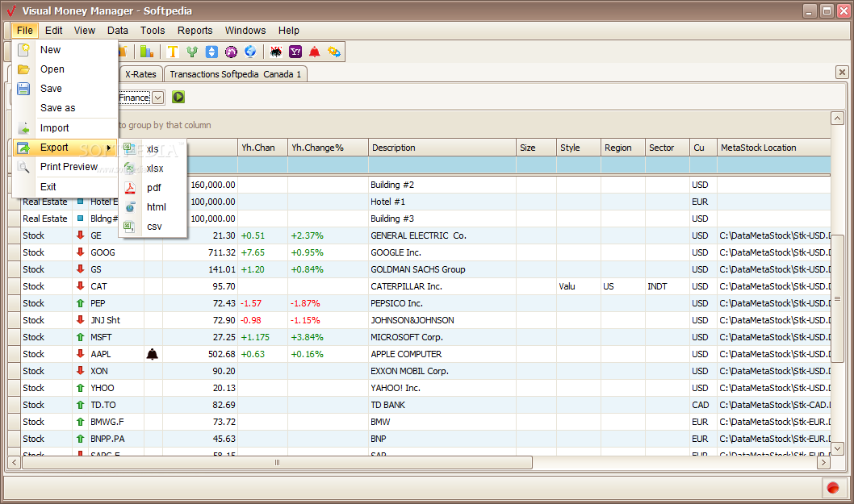Click the red down arrow beside GOOG
The width and height of the screenshot is (854, 504).
pyautogui.click(x=80, y=252)
